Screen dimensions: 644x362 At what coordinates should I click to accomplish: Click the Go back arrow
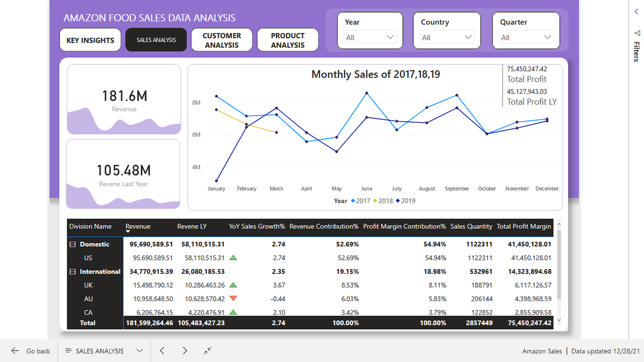pos(14,350)
